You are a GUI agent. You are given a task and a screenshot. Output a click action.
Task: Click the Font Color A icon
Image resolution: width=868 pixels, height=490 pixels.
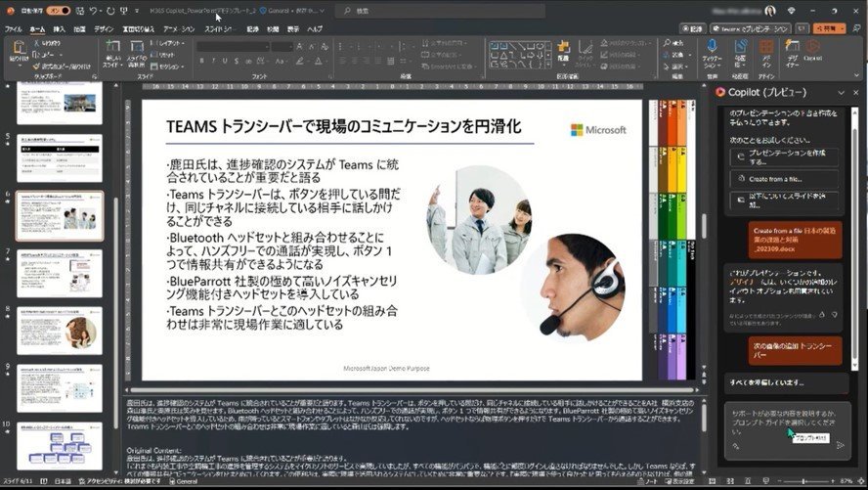(x=319, y=61)
